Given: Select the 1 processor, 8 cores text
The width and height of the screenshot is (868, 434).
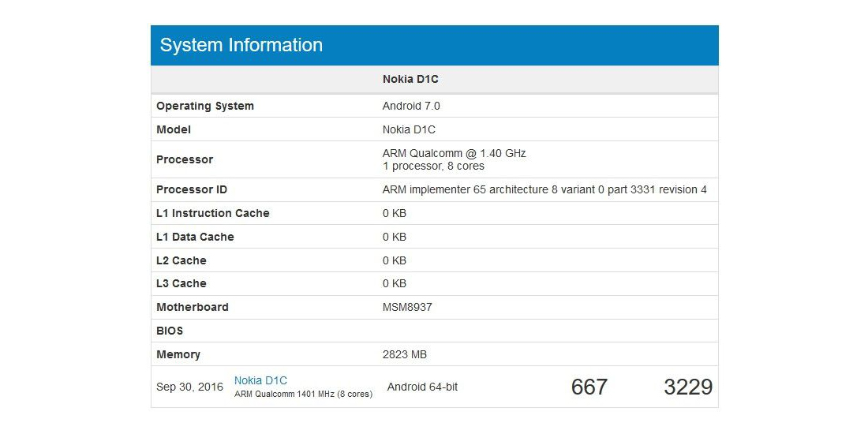Looking at the screenshot, I should pos(433,166).
